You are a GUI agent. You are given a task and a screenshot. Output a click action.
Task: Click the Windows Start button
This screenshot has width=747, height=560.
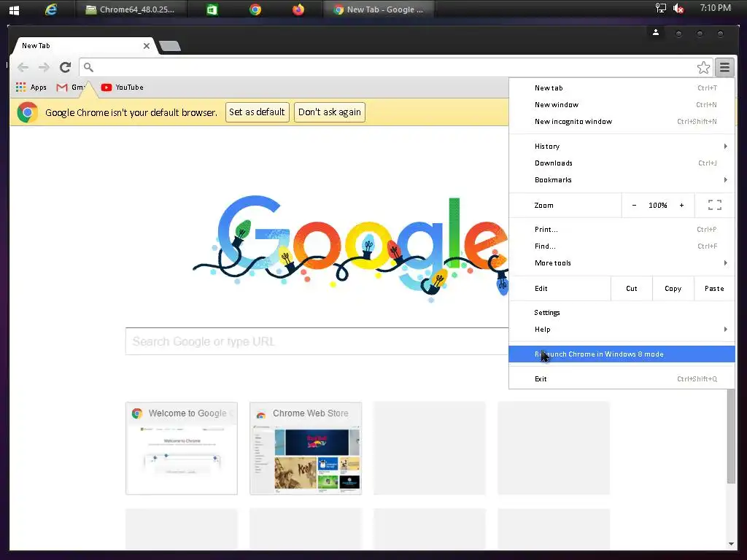click(x=14, y=10)
